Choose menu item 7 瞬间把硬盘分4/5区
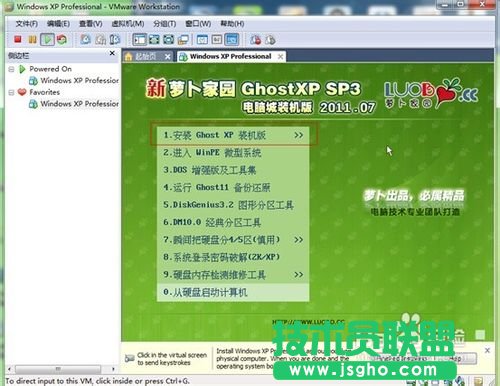The width and height of the screenshot is (500, 386). (x=233, y=240)
